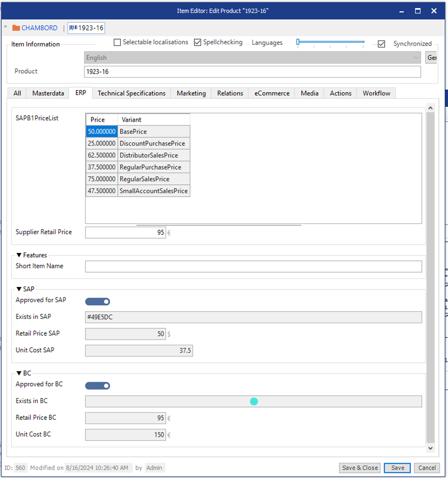Select the 47.500000 price cell
Screen dimensions: 448x478
102,191
